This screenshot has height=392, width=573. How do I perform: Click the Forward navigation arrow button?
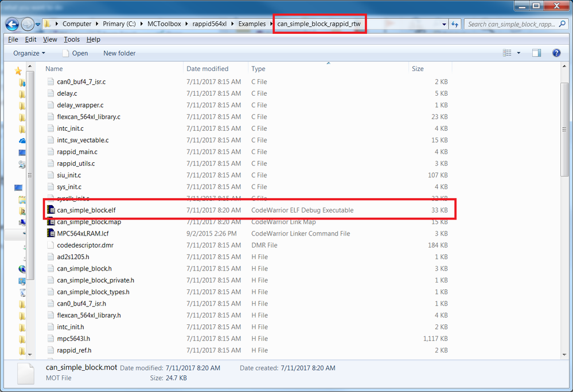coord(28,24)
